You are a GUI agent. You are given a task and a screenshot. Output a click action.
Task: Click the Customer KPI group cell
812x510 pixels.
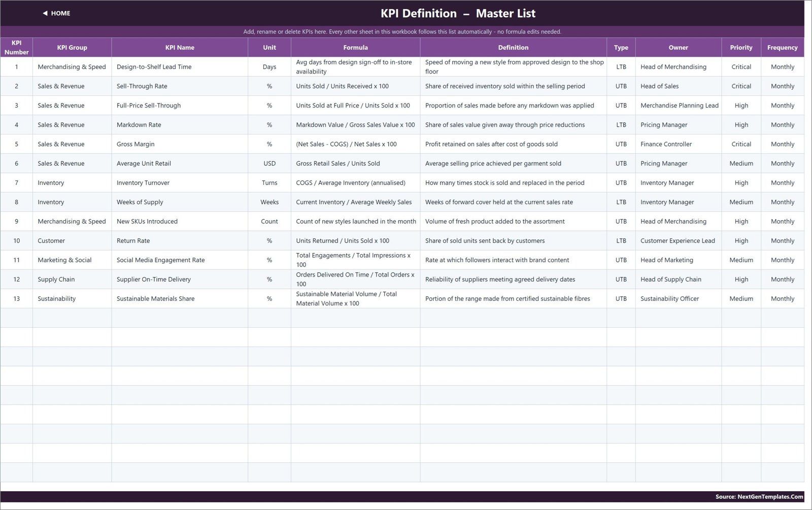(x=72, y=241)
